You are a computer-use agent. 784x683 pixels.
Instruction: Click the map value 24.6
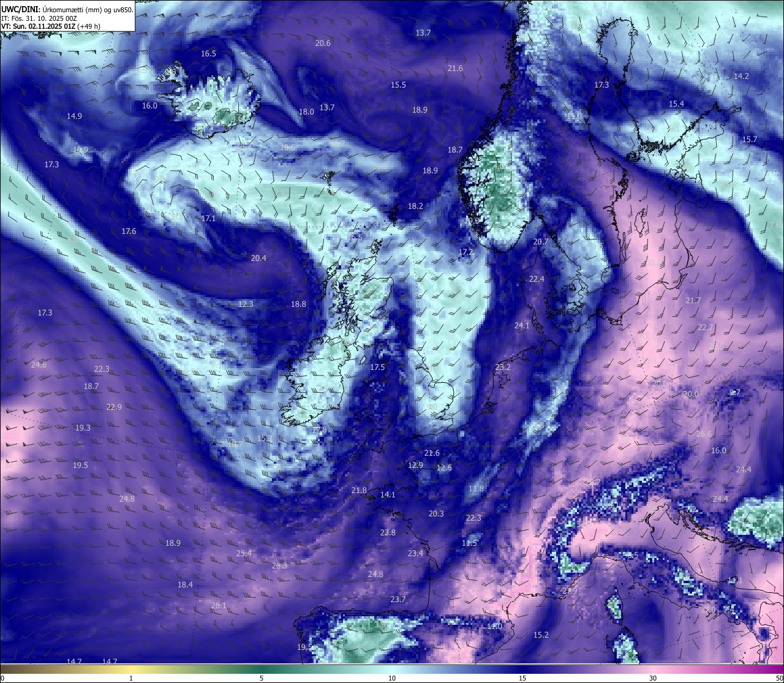(39, 364)
